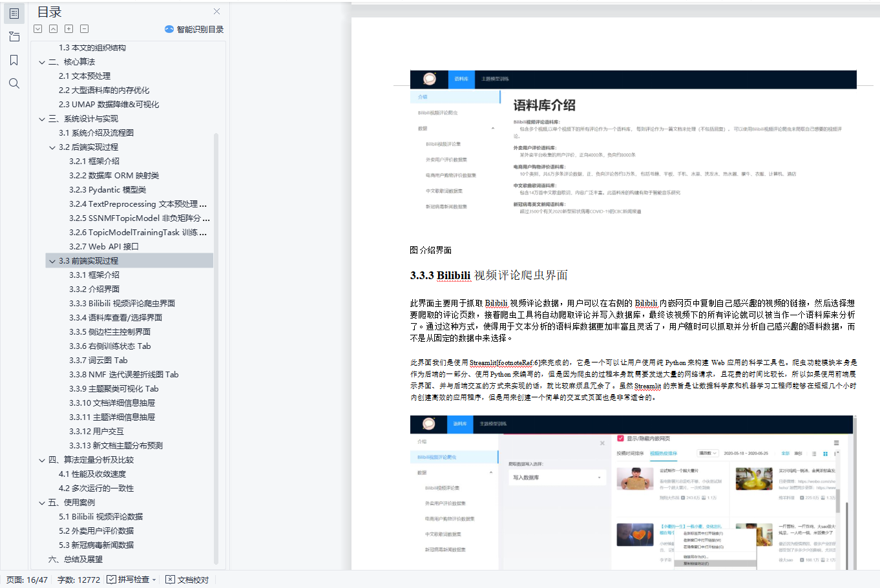Viewport: 880px width, 588px height.
Task: Select 2.2 大型语料库的内存优化 in the outline
Action: (104, 90)
